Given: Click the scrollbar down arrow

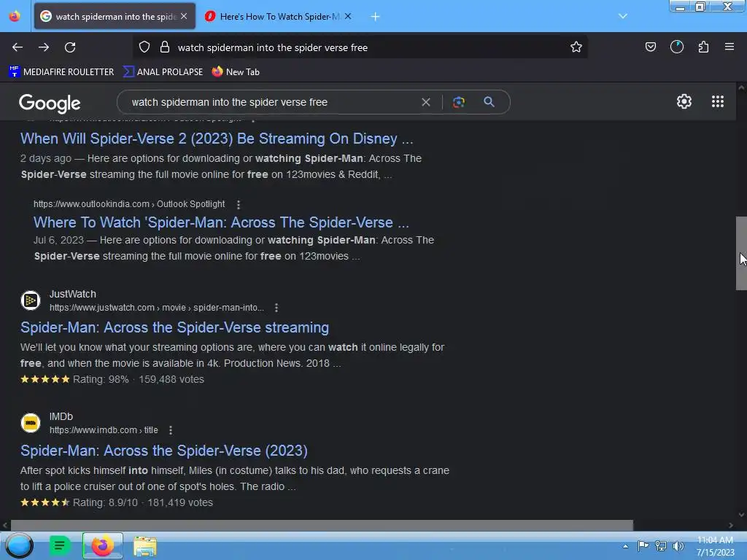Looking at the screenshot, I should pyautogui.click(x=741, y=515).
